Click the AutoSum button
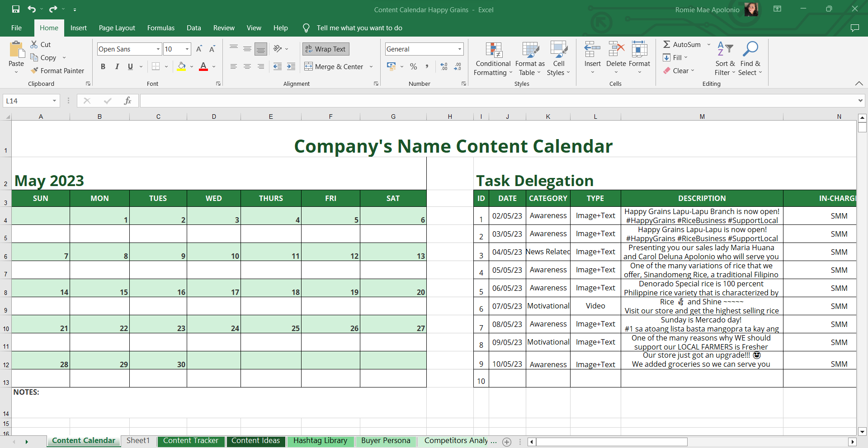This screenshot has width=868, height=448. pyautogui.click(x=682, y=44)
